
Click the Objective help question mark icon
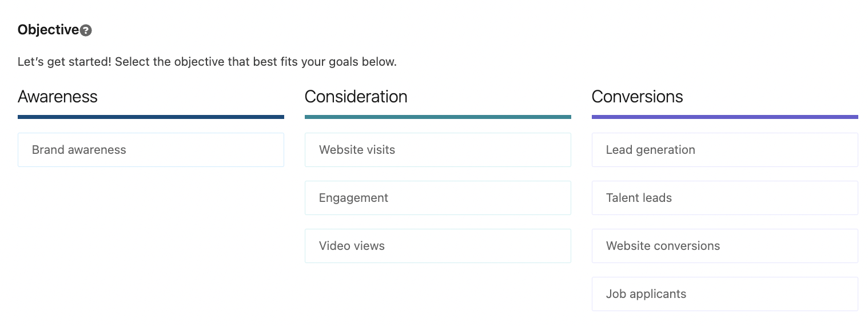(x=86, y=30)
